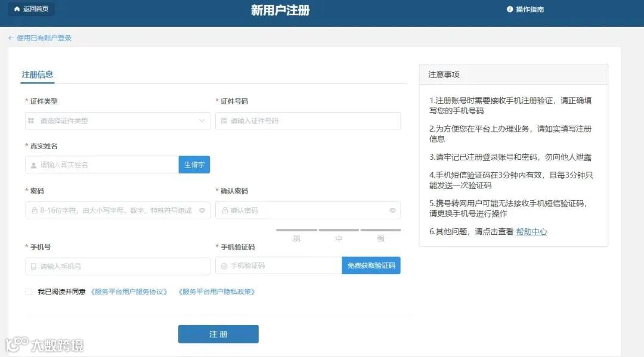Toggle password visibility eye in 密码 field
Image resolution: width=644 pixels, height=357 pixels.
click(x=202, y=210)
